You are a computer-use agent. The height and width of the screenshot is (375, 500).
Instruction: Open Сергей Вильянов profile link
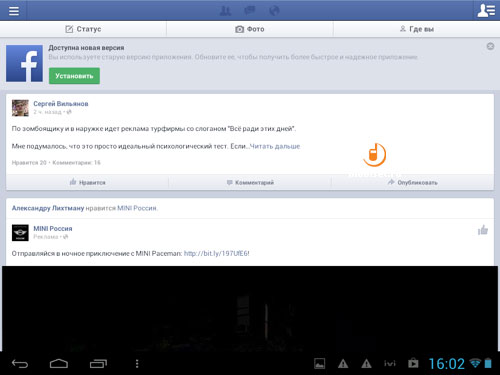[61, 104]
